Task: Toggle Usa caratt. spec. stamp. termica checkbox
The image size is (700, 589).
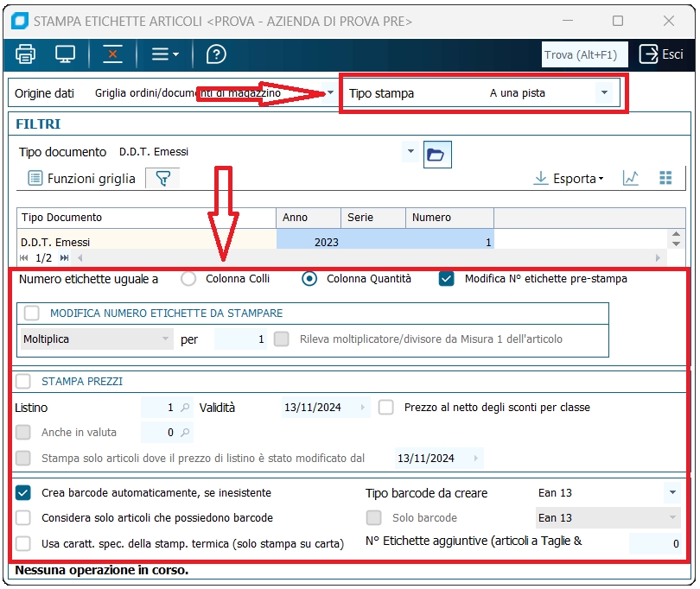Action: [x=23, y=544]
